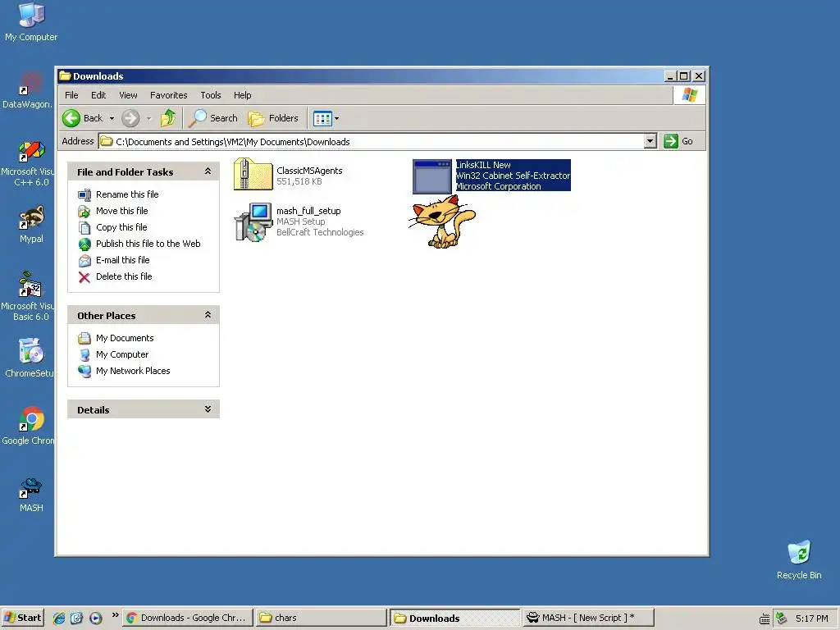Viewport: 840px width, 630px height.
Task: Click the 5:17 PM system clock
Action: [811, 619]
